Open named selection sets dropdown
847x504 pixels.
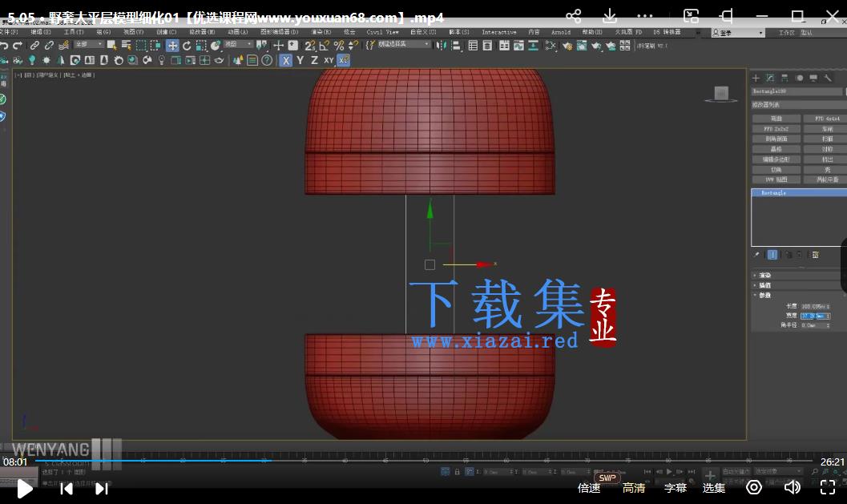(404, 44)
